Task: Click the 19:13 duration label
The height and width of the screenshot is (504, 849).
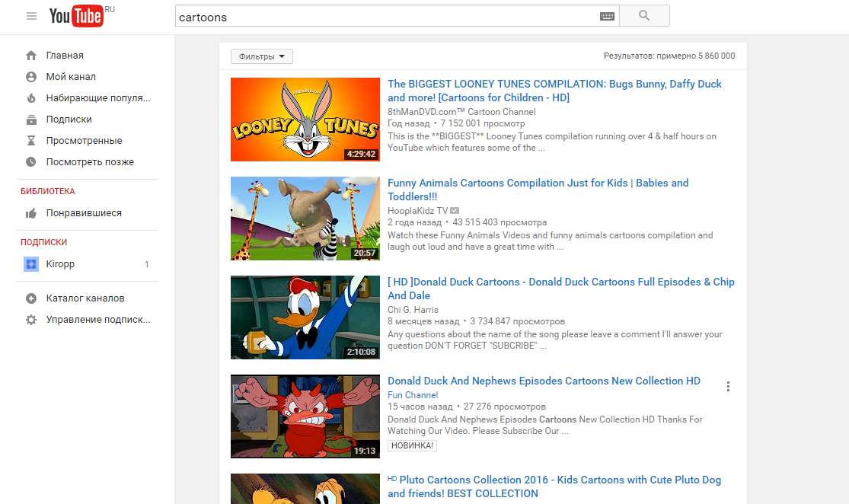Action: coord(365,451)
